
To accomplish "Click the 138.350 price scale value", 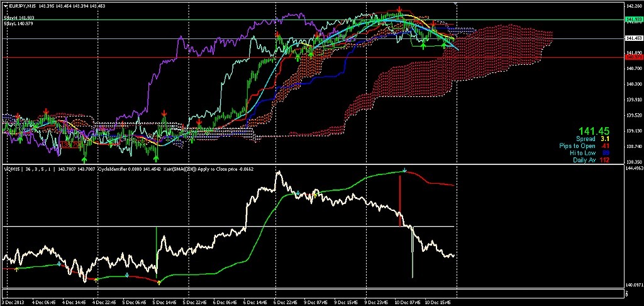I will click(x=634, y=162).
